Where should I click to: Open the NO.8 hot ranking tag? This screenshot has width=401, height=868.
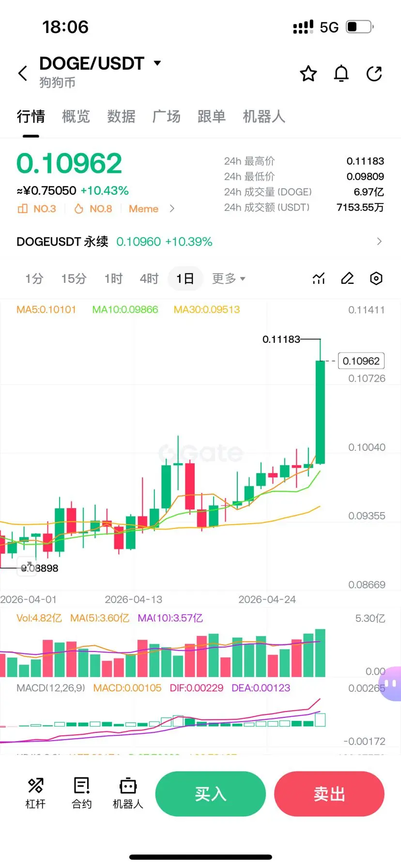pos(93,209)
